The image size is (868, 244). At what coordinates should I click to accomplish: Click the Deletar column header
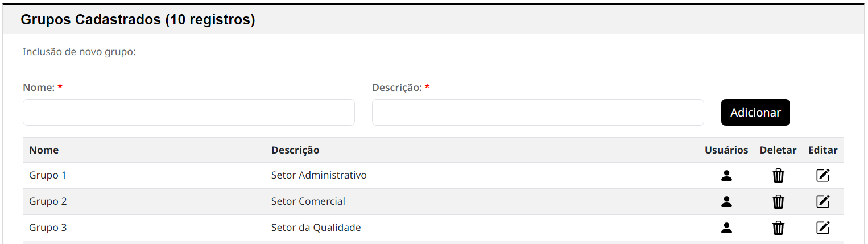778,150
